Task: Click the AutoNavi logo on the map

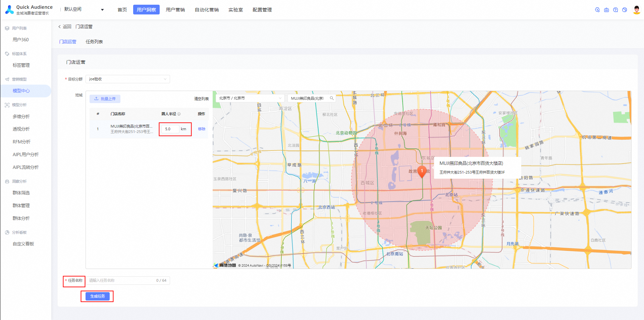Action: coord(225,265)
